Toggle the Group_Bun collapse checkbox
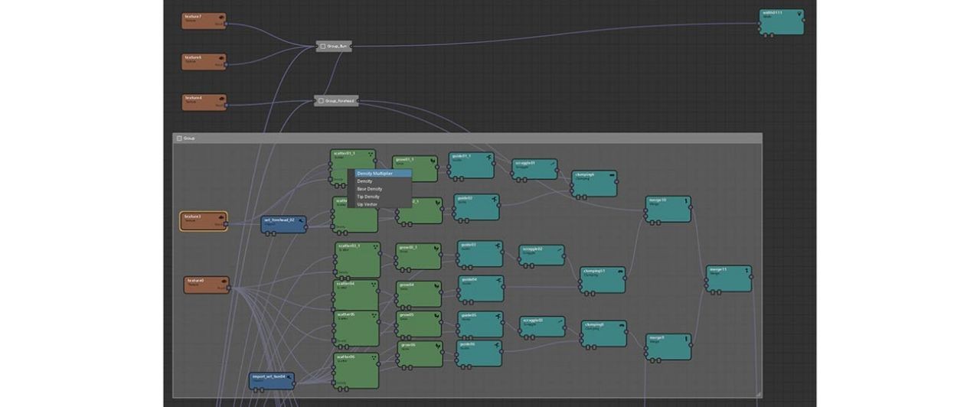Viewport: 980px width, 407px height. 322,47
